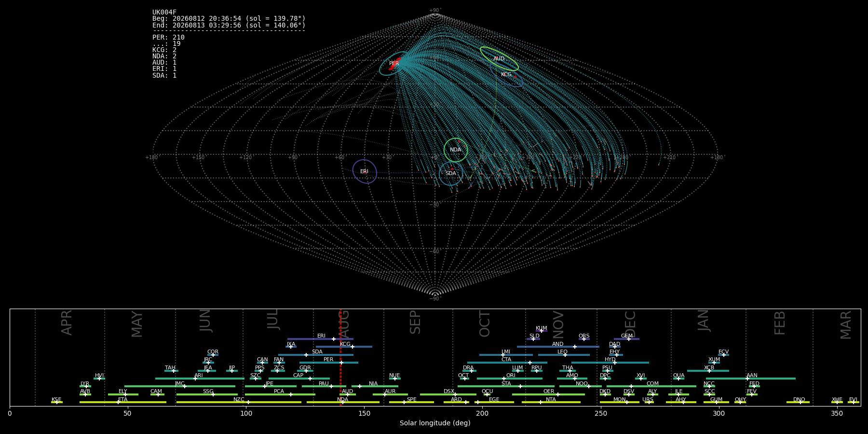Click the PER radiant circle on sky map

[394, 64]
